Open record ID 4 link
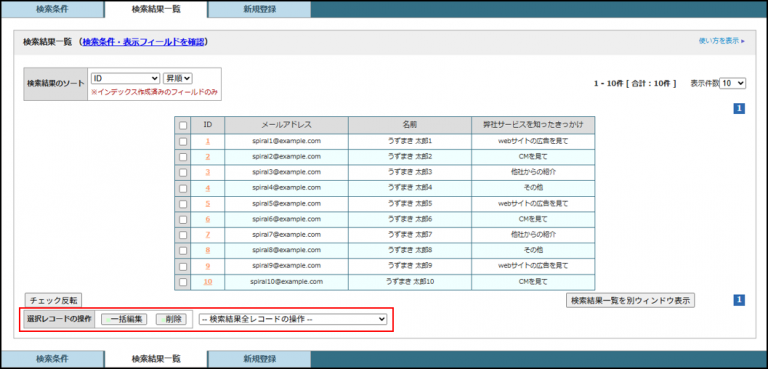 (208, 188)
